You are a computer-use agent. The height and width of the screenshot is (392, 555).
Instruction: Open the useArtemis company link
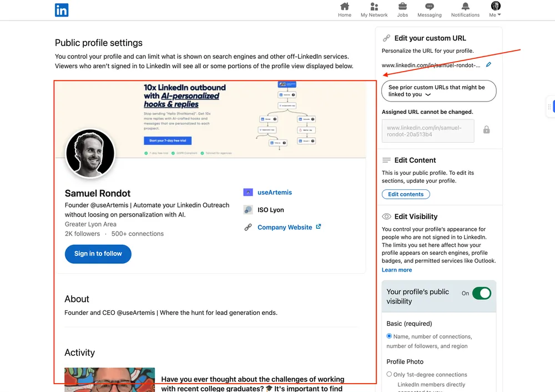275,192
